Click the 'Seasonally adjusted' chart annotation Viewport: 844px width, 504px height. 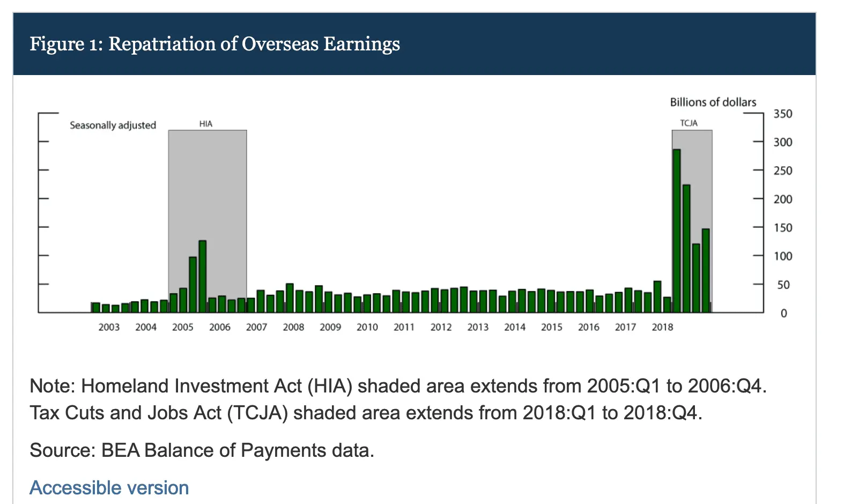[113, 125]
